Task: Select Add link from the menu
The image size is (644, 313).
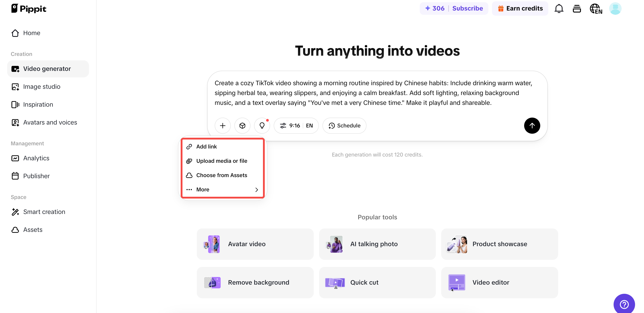Action: click(206, 146)
